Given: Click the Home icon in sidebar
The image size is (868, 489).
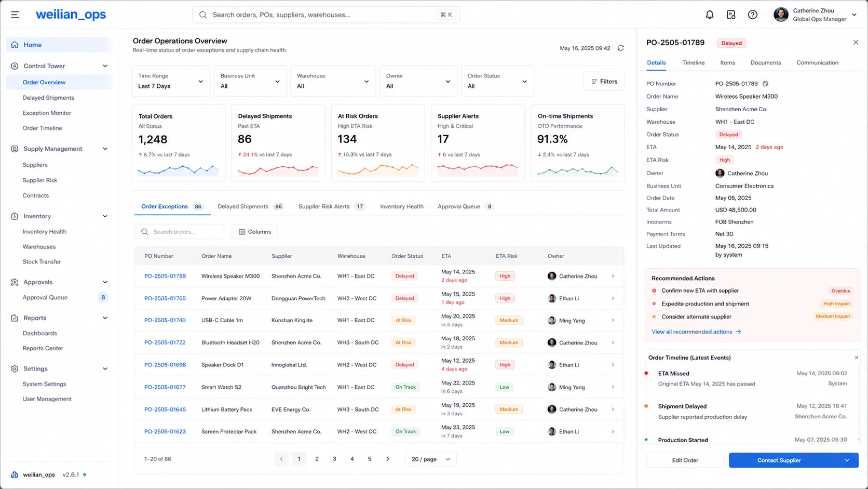Looking at the screenshot, I should pyautogui.click(x=15, y=45).
